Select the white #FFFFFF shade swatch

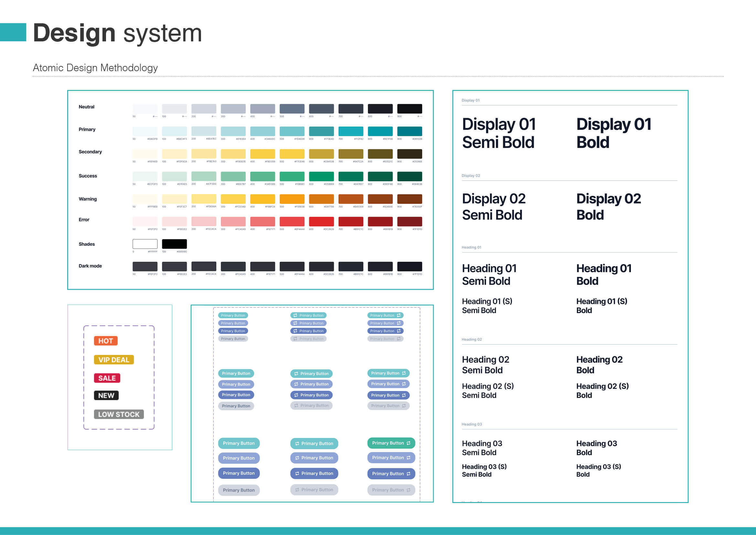click(145, 244)
